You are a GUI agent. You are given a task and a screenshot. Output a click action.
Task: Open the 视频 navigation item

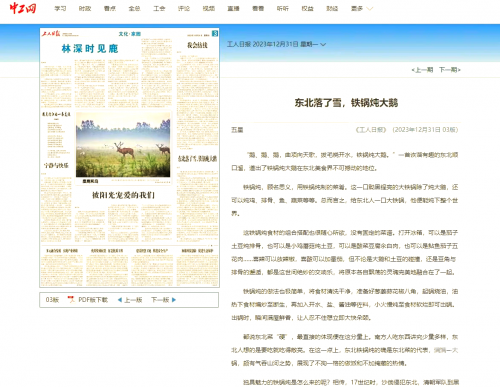point(209,9)
